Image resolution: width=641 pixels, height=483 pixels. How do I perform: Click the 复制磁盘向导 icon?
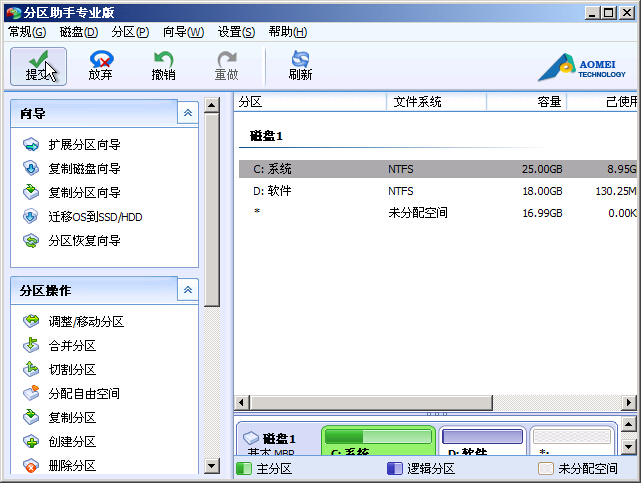tap(31, 168)
